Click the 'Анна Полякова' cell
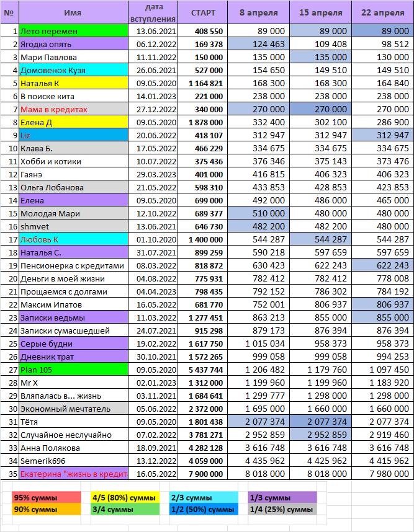The width and height of the screenshot is (414, 532). click(x=73, y=448)
